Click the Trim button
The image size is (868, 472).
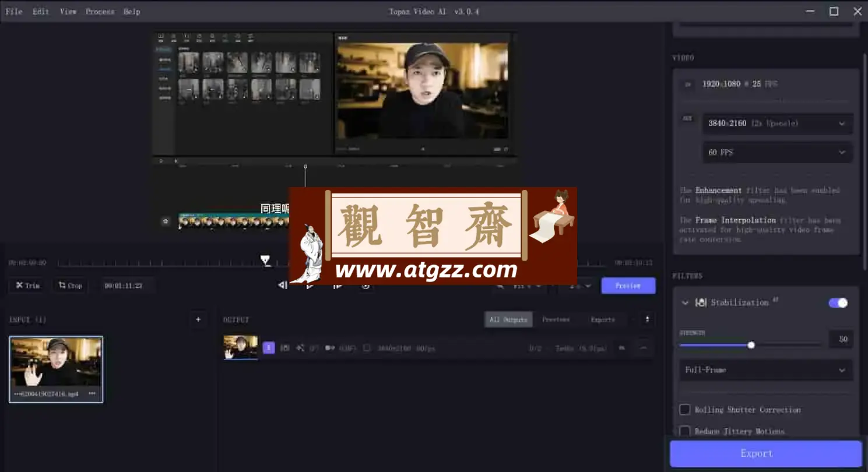click(x=27, y=286)
